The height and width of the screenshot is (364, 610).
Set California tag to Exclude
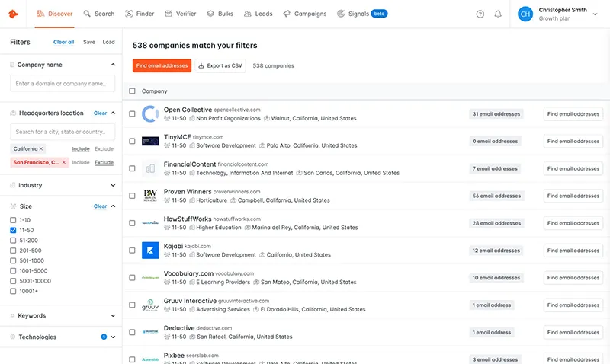tap(104, 148)
